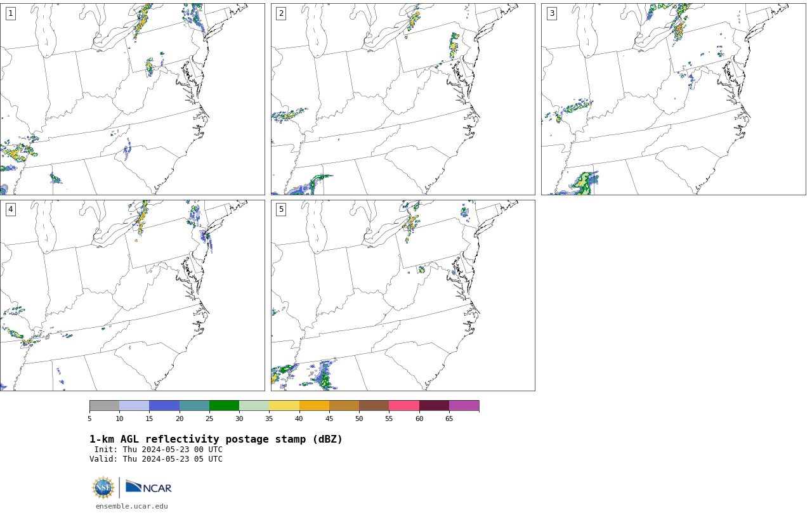Click the yellow 35-40 dBZ swatch
The height and width of the screenshot is (513, 812).
tap(284, 406)
